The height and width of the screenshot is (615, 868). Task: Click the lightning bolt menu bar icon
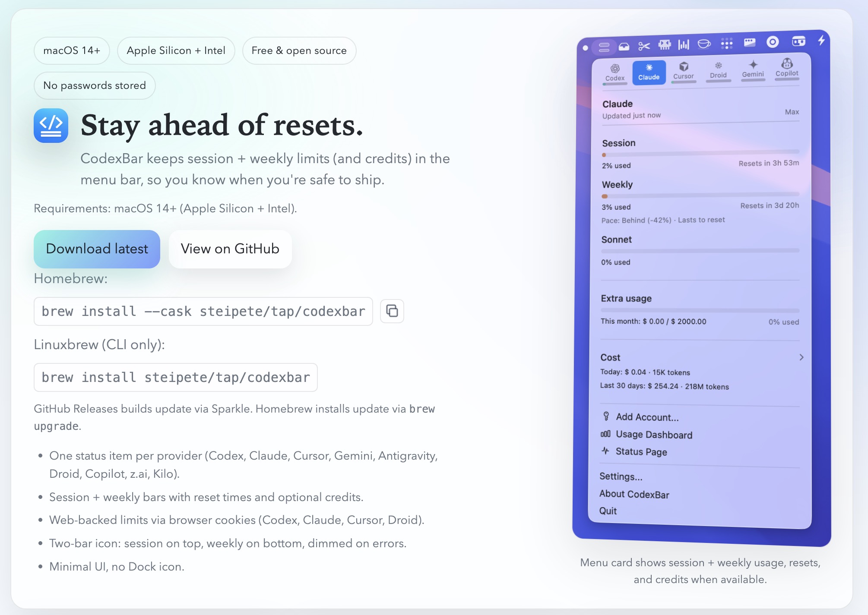(821, 41)
